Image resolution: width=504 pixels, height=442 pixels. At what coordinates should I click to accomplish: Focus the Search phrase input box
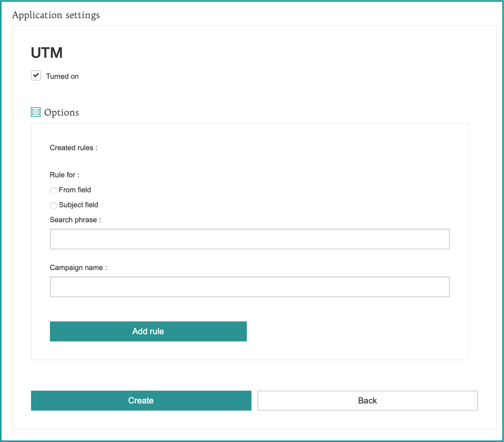pyautogui.click(x=249, y=239)
